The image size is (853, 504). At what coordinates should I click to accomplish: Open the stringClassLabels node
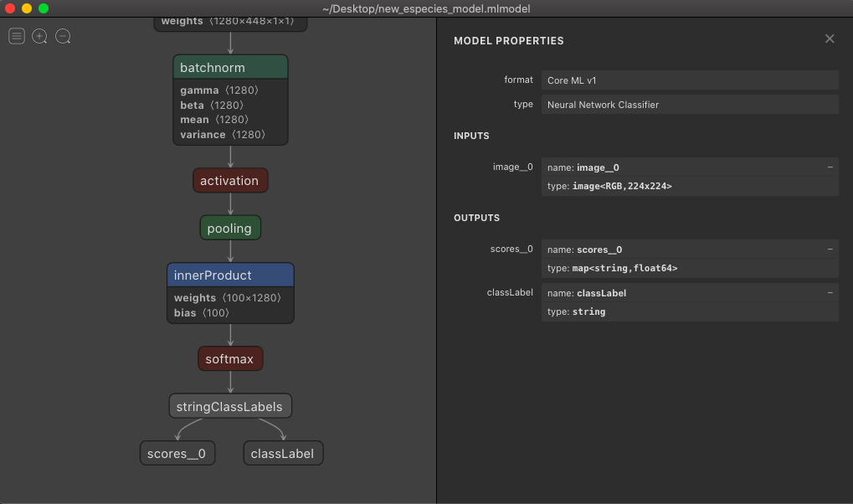pos(230,405)
